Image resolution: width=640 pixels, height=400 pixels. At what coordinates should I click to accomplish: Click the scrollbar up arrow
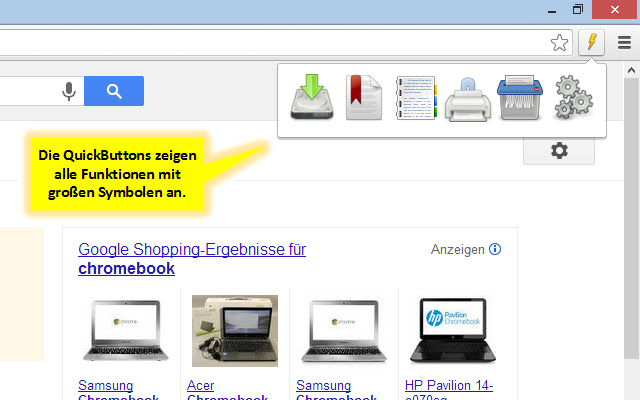(x=631, y=70)
